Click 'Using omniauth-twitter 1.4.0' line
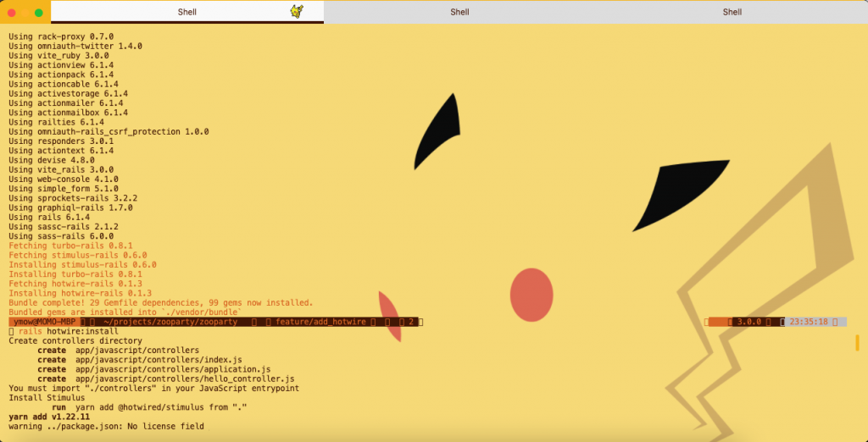The image size is (868, 442). pos(75,46)
